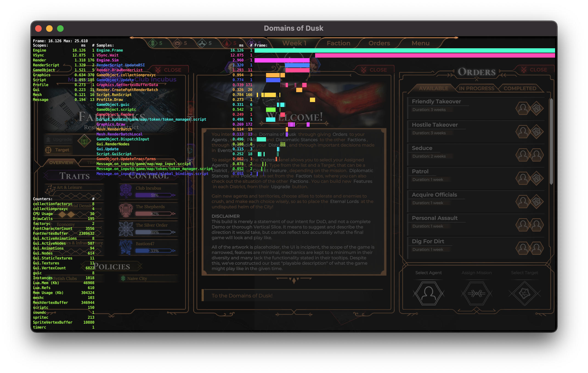588x373 pixels.
Task: Click the Assign Mission icon
Action: [x=477, y=293]
